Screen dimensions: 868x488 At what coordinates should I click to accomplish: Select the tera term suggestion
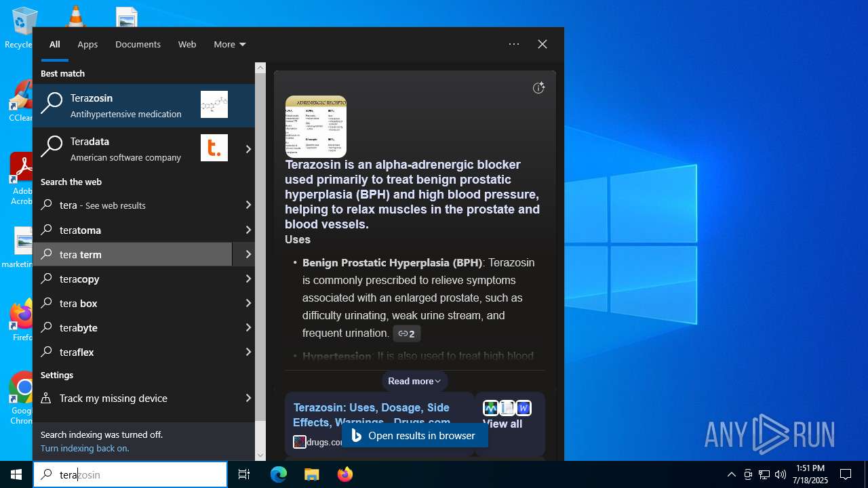pos(132,254)
